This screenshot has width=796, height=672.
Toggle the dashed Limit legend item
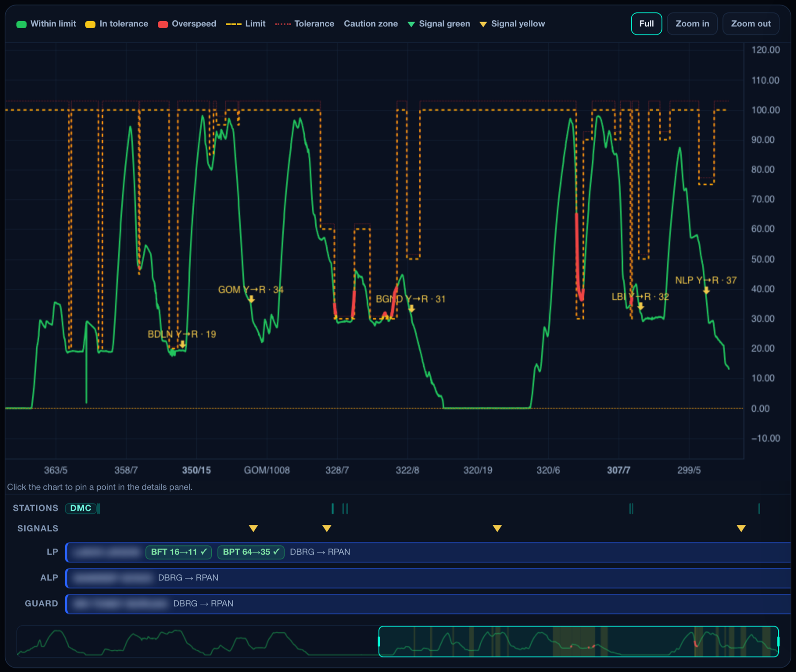[x=245, y=24]
